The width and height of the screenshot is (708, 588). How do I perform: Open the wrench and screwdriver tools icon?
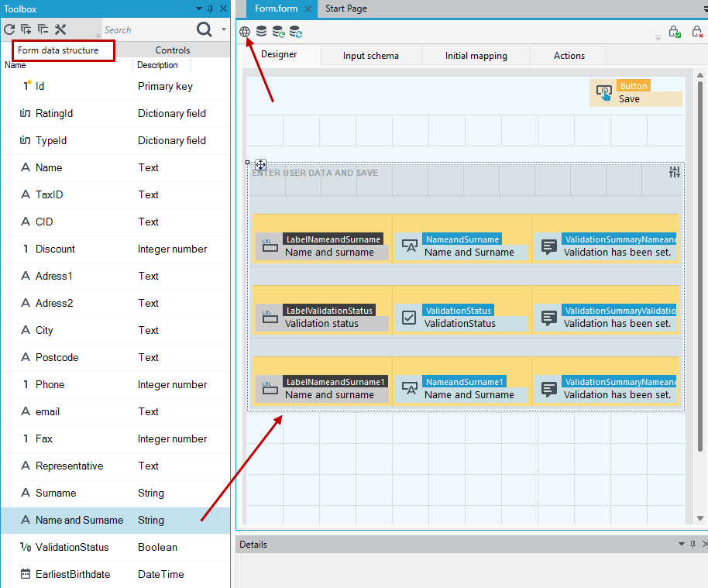60,29
